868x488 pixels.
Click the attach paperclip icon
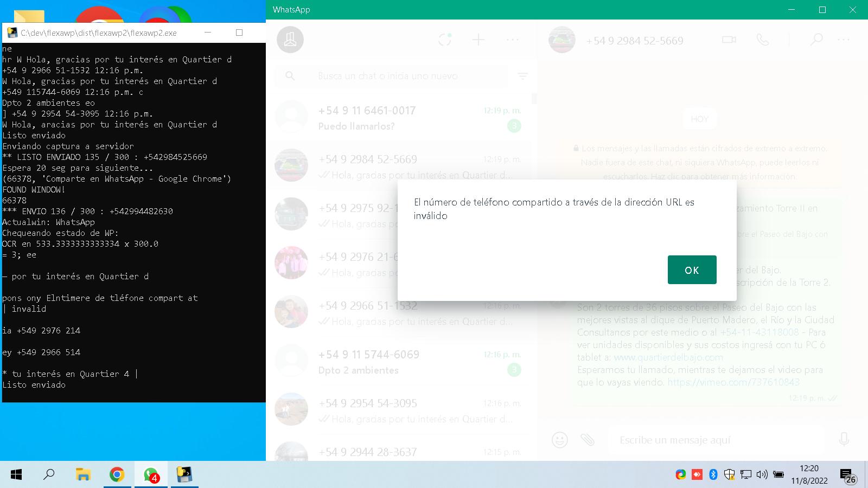click(588, 439)
